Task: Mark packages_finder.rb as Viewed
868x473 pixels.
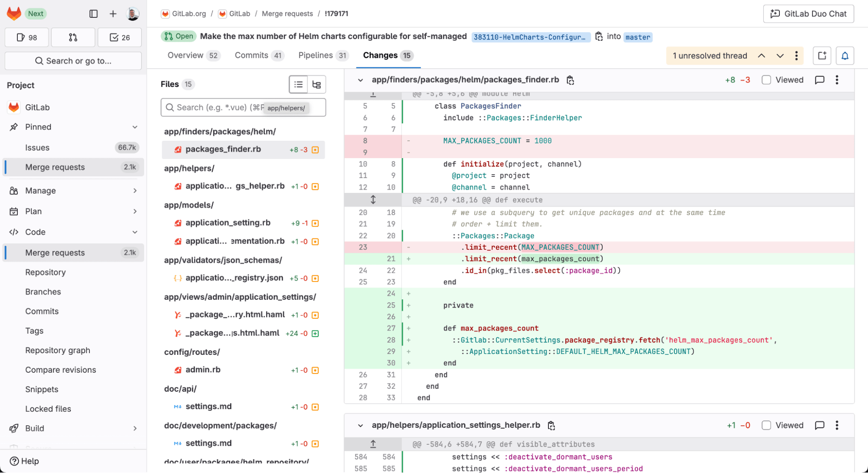Action: (766, 80)
